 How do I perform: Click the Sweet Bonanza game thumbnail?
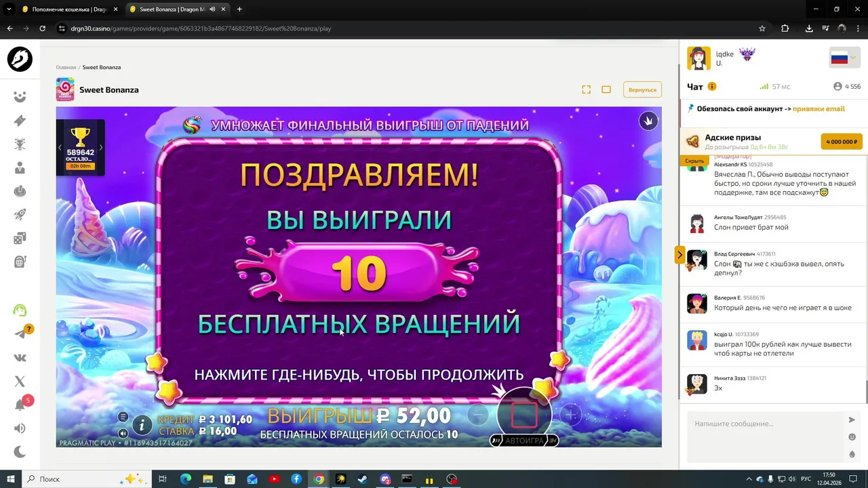[65, 89]
